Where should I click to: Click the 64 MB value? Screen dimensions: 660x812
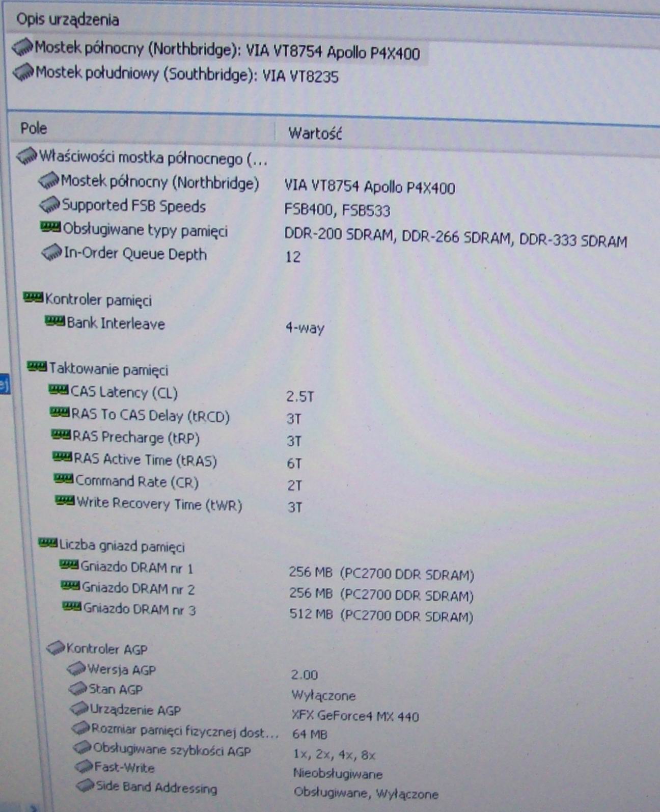point(310,734)
